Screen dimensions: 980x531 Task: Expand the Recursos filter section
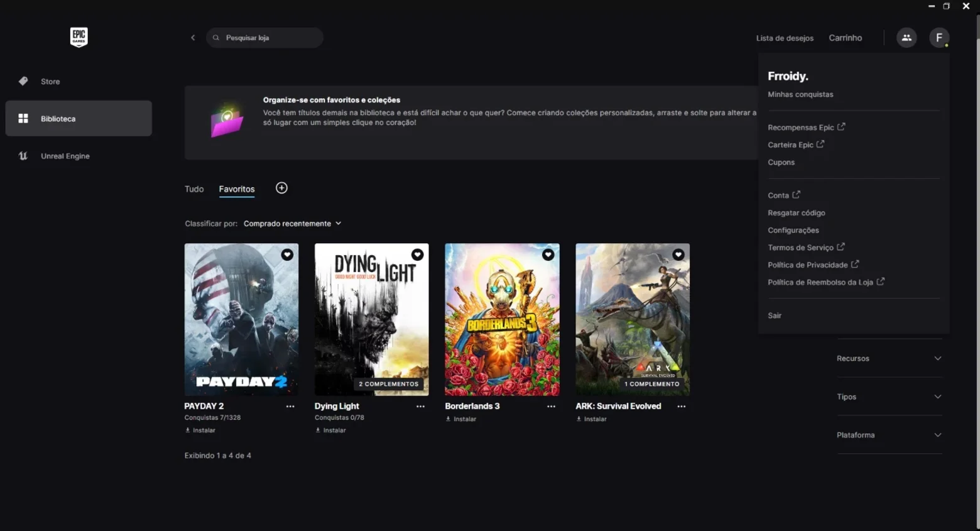[x=889, y=358]
